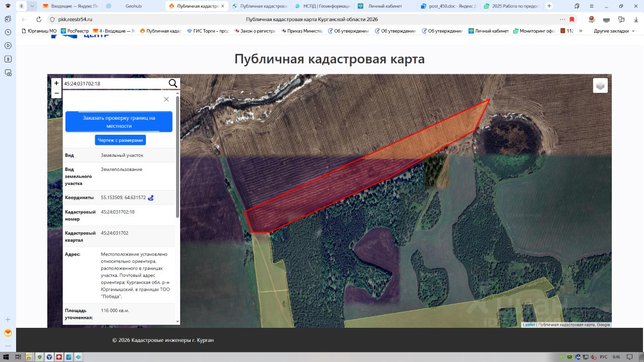Open Task View on the taskbar
This screenshot has height=362, width=644.
click(18, 357)
